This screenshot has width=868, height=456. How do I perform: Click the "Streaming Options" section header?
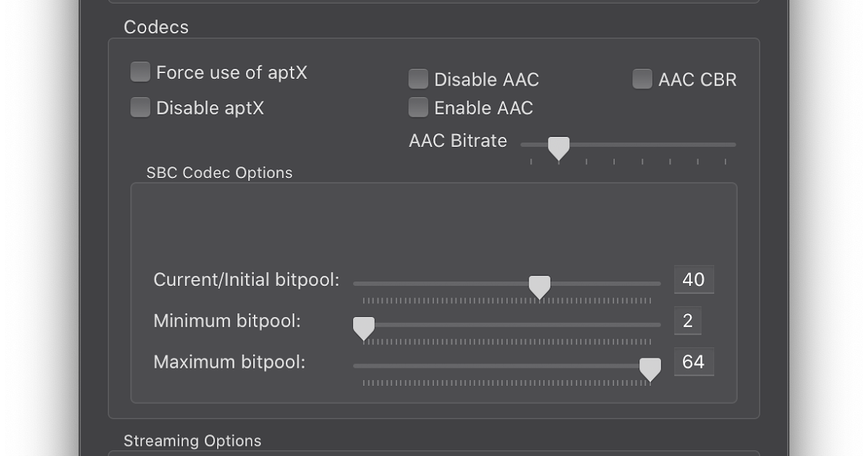tap(193, 440)
